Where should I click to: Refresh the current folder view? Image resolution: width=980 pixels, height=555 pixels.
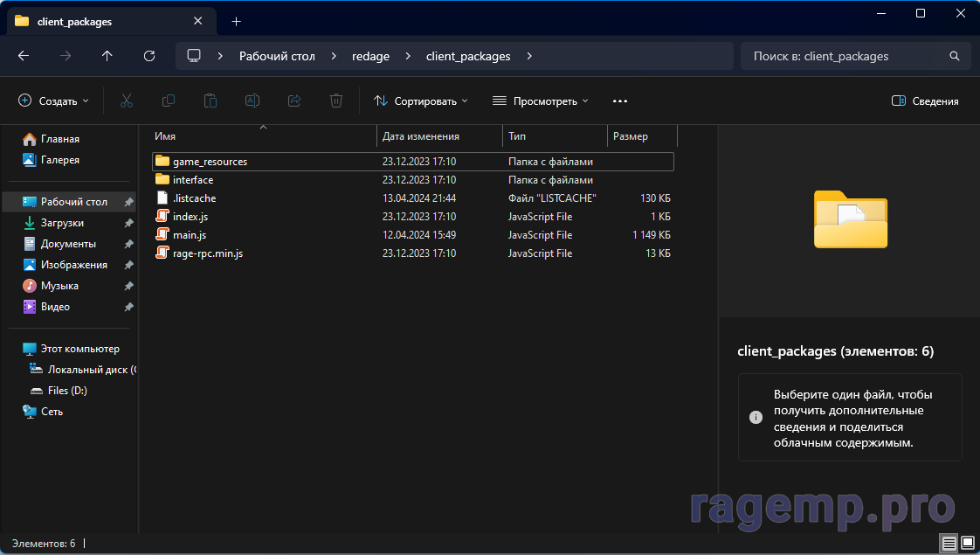(149, 56)
